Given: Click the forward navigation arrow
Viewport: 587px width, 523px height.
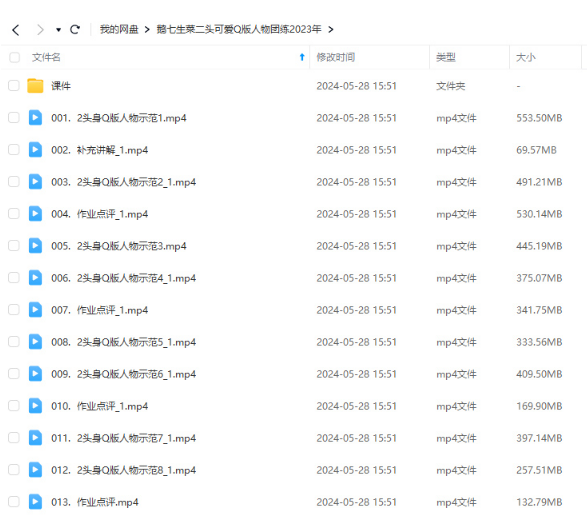Looking at the screenshot, I should click(40, 30).
